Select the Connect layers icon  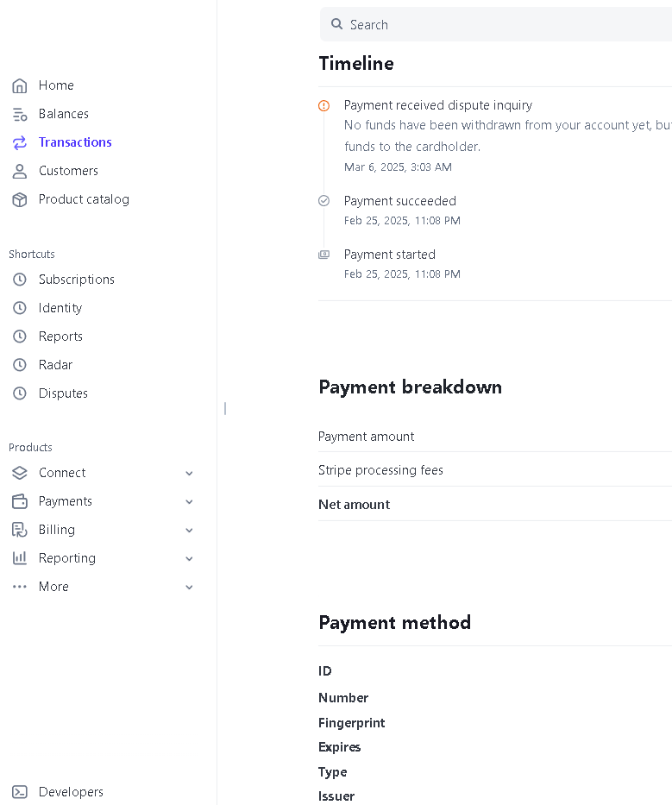tap(20, 473)
